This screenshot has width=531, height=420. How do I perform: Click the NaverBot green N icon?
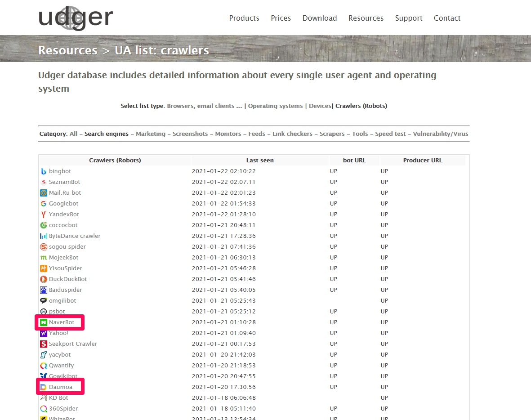pos(43,322)
